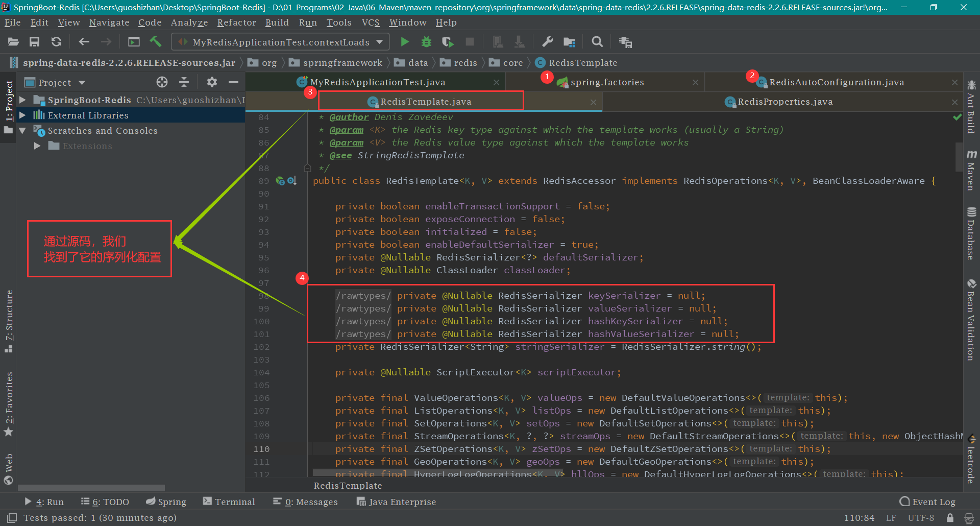Click the Save All icon

[x=34, y=42]
